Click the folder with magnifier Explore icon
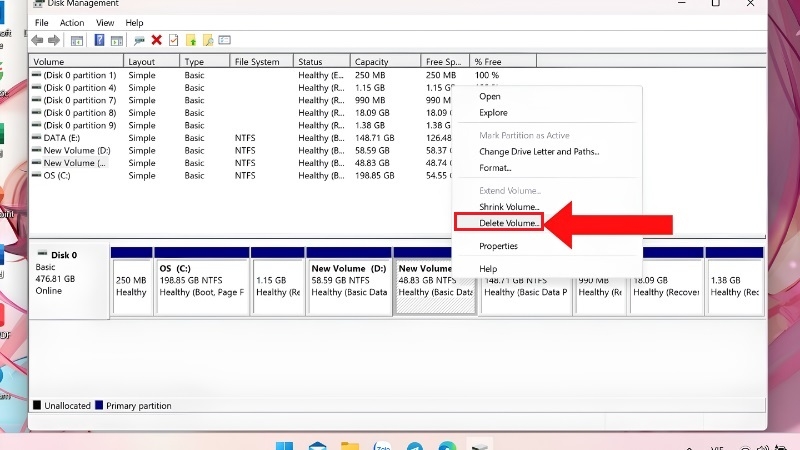 point(208,40)
